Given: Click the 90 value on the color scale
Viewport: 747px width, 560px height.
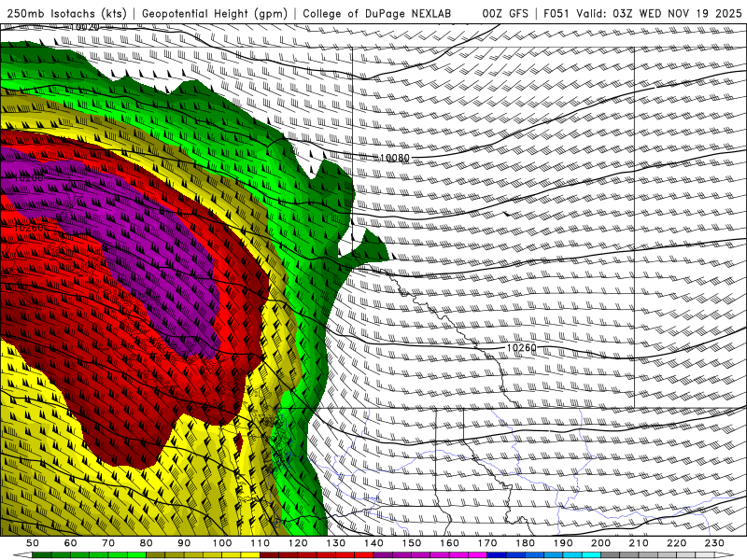Looking at the screenshot, I should (184, 543).
